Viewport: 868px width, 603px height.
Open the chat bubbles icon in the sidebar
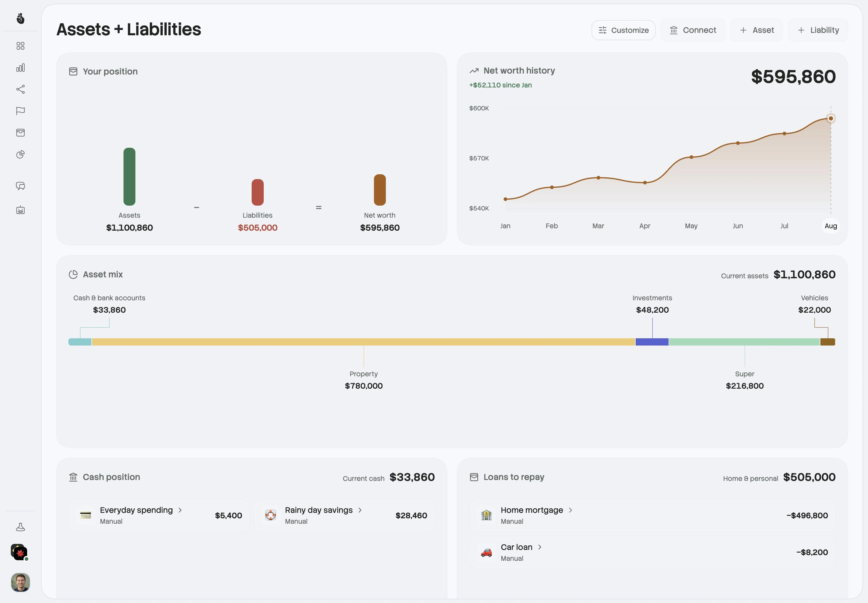pyautogui.click(x=20, y=186)
